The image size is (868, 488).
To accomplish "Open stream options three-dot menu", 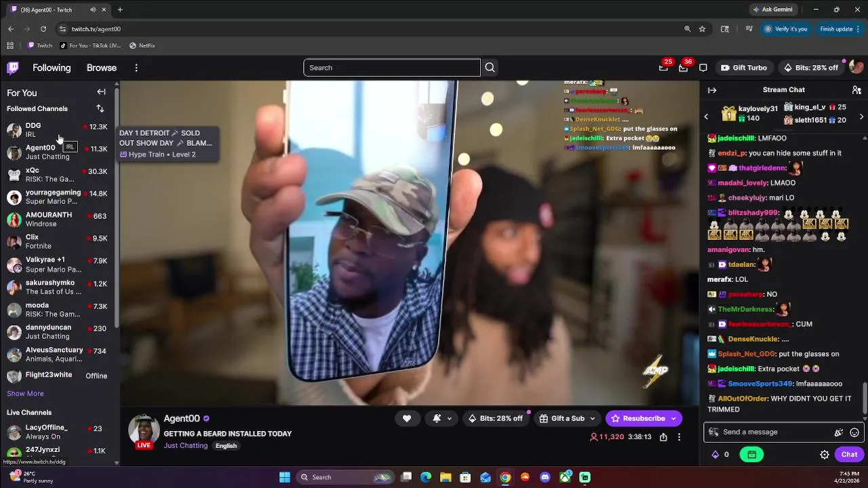I will [679, 437].
